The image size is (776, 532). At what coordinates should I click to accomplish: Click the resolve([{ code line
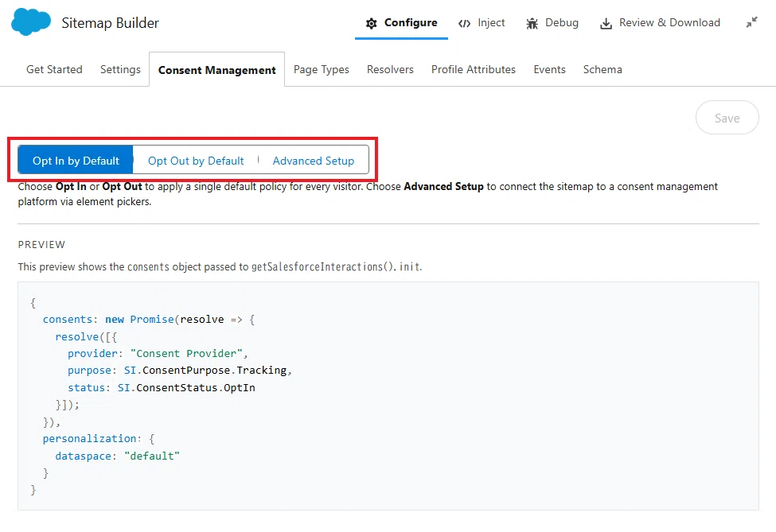[x=86, y=336]
